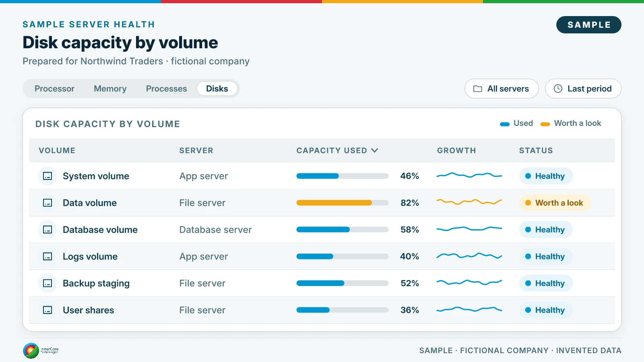The height and width of the screenshot is (362, 644).
Task: Click the InnerCore logo in footer
Action: (x=41, y=351)
